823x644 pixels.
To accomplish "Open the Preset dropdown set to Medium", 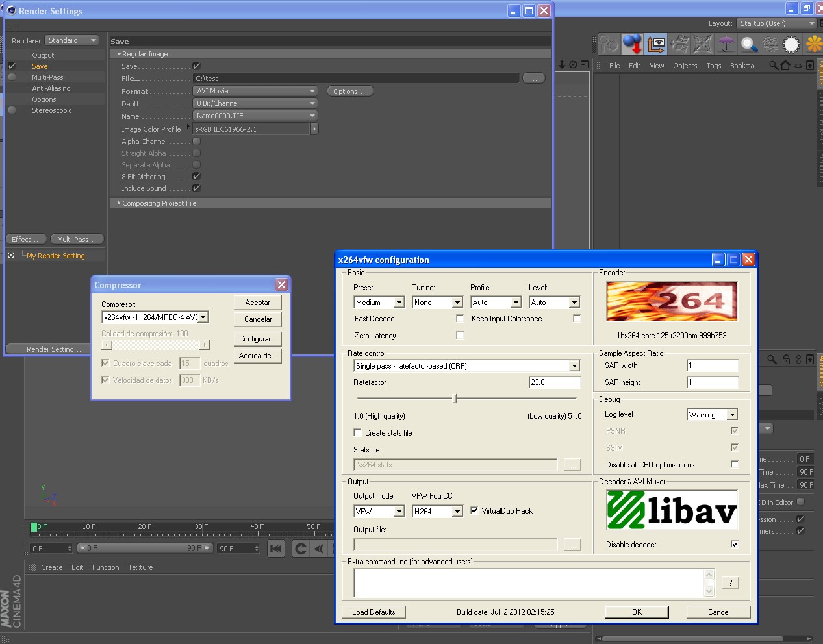I will [x=379, y=303].
